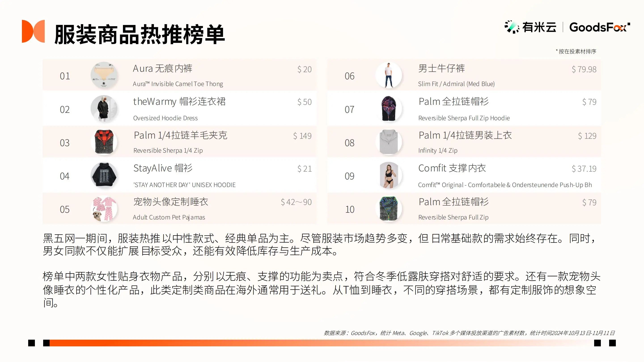Click the $ 37.19 price
Viewport: 644px width, 362px height.
point(584,169)
